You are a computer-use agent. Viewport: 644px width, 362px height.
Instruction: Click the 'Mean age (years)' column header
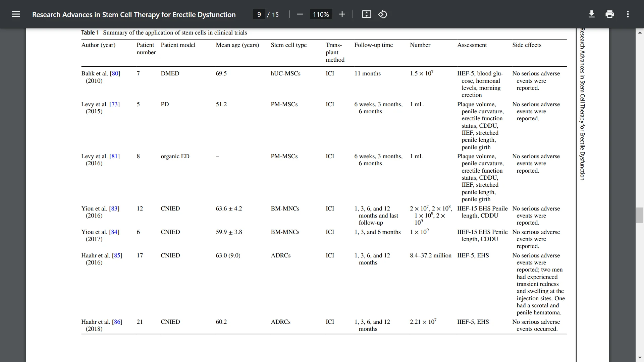(x=237, y=45)
